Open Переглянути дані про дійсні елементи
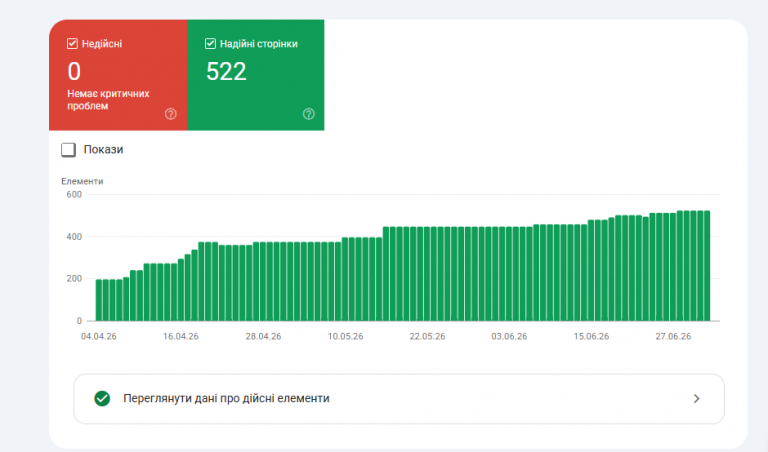Viewport: 768px width, 452px height. click(399, 399)
